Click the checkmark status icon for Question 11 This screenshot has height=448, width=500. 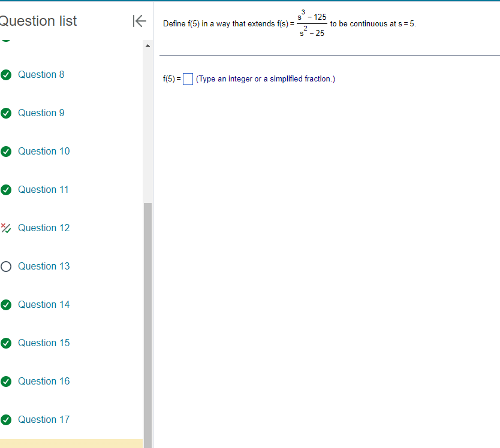(7, 189)
